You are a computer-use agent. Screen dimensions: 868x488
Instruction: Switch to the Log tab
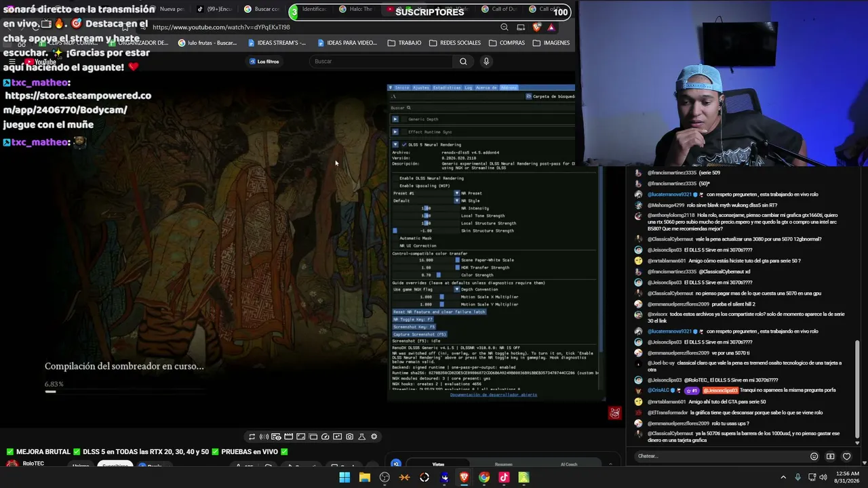(x=468, y=87)
